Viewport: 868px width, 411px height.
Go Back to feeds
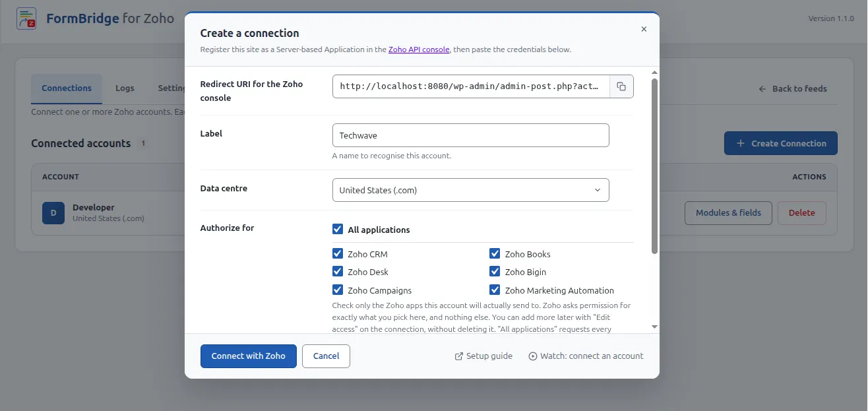click(x=793, y=88)
